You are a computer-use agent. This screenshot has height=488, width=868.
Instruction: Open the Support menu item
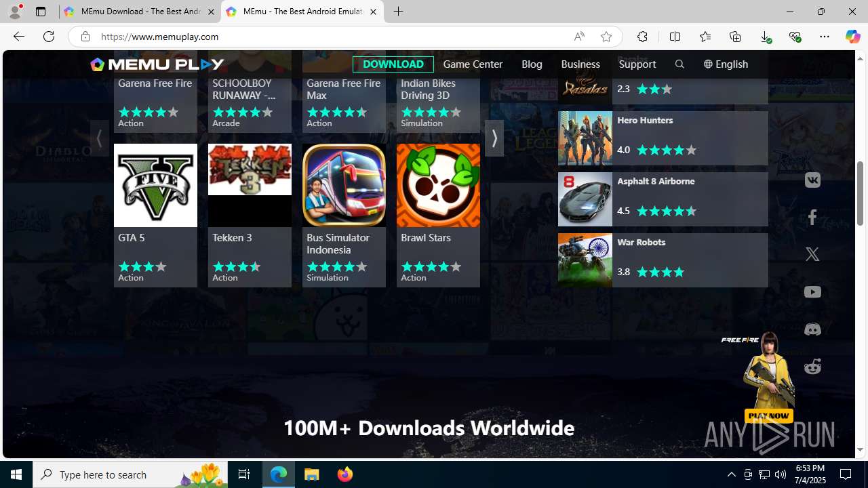(637, 64)
